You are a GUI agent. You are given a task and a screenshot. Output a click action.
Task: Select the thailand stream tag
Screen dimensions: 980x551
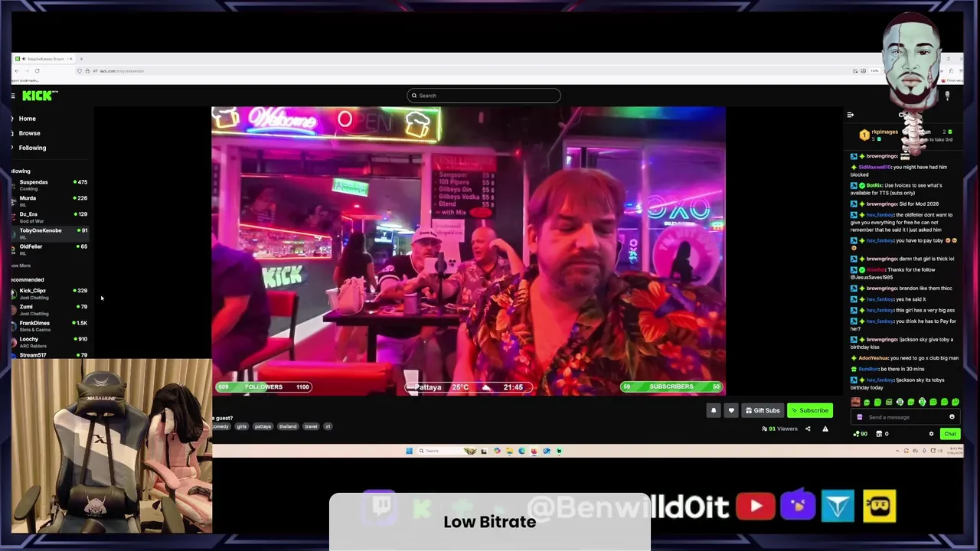pos(287,426)
